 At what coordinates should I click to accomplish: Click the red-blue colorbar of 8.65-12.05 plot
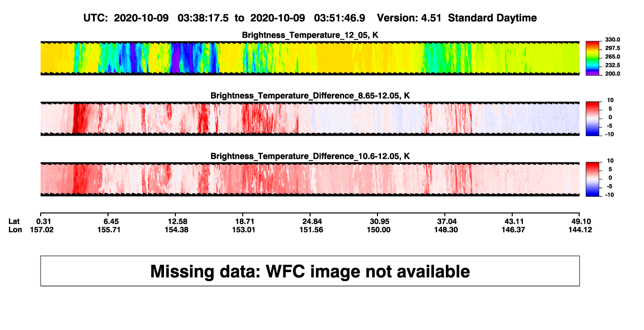(x=592, y=118)
